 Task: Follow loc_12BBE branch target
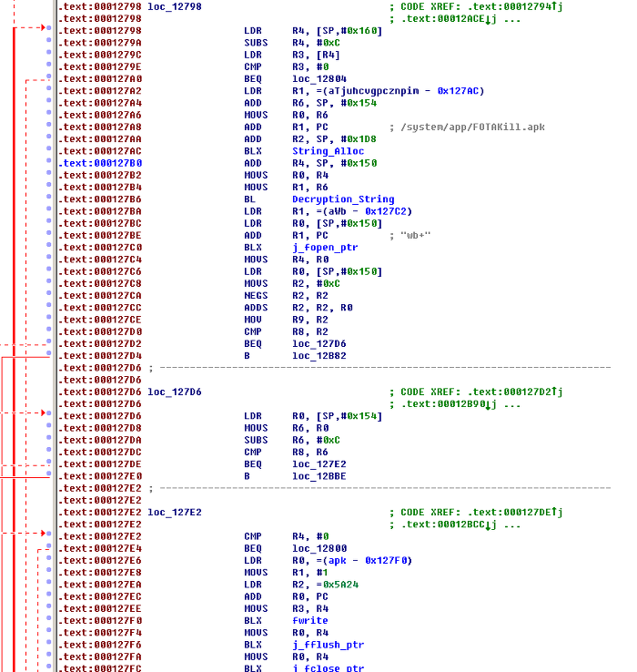[x=318, y=476]
